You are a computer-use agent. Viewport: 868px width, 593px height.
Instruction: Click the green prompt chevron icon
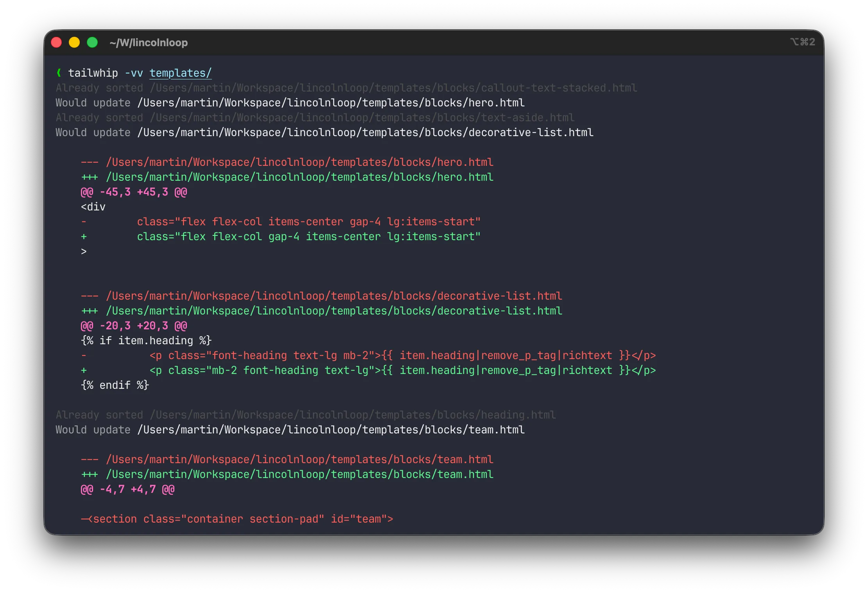pos(59,73)
